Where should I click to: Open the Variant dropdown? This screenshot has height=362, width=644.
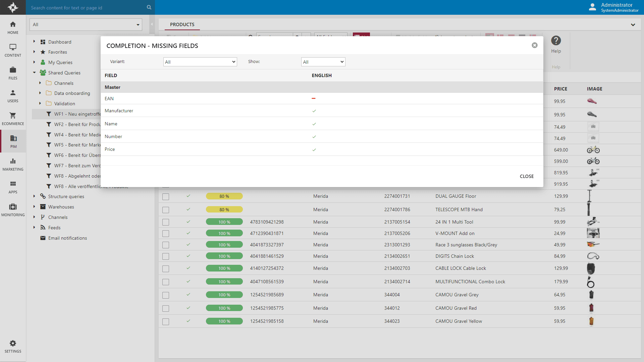pos(200,62)
